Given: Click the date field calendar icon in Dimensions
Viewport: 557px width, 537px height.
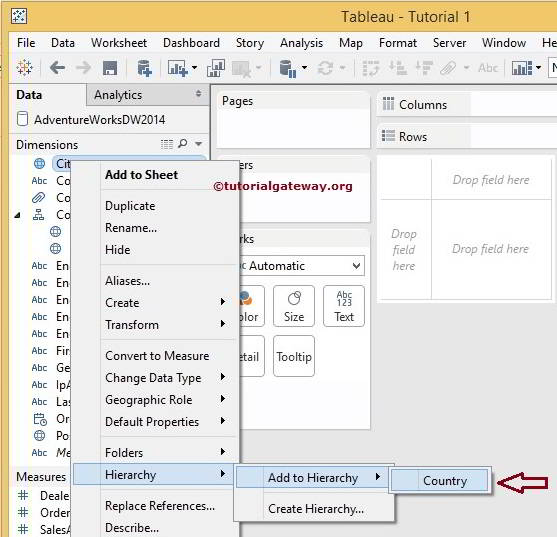Looking at the screenshot, I should (40, 419).
